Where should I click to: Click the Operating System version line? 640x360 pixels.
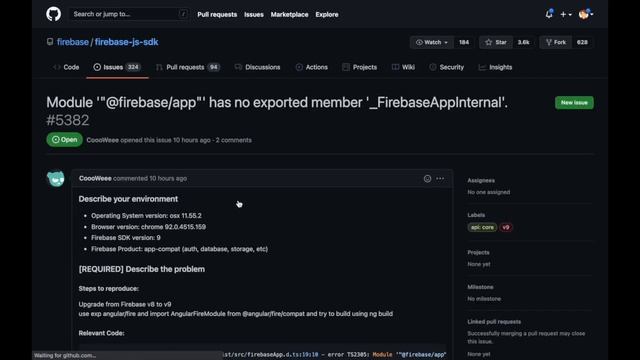[146, 216]
